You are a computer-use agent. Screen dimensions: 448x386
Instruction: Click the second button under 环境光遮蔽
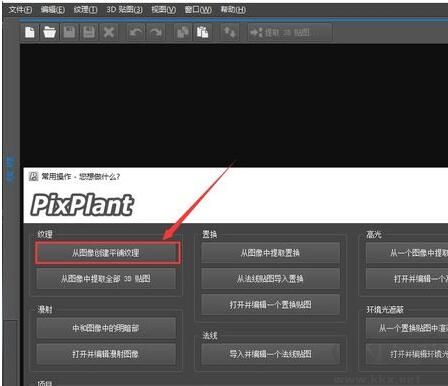coord(407,354)
